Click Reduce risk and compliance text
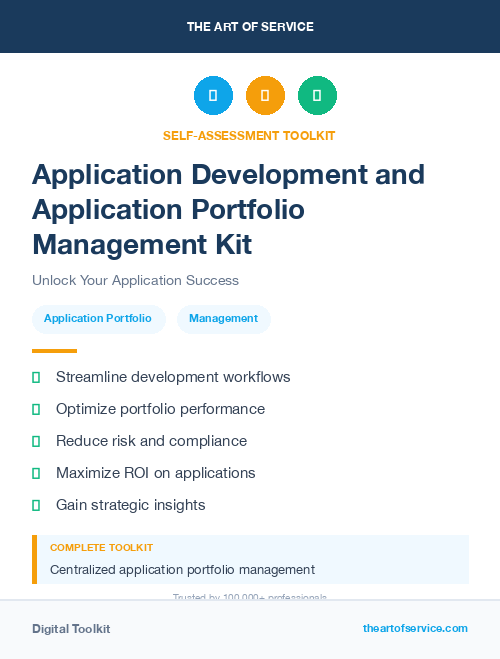Screen dimensions: 500x659 click(x=152, y=441)
